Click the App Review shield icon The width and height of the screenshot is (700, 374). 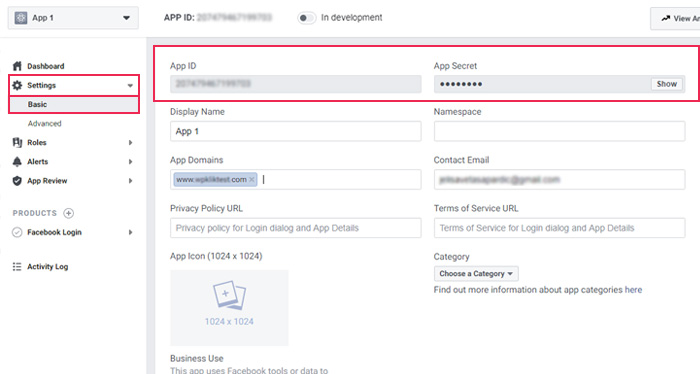[17, 181]
